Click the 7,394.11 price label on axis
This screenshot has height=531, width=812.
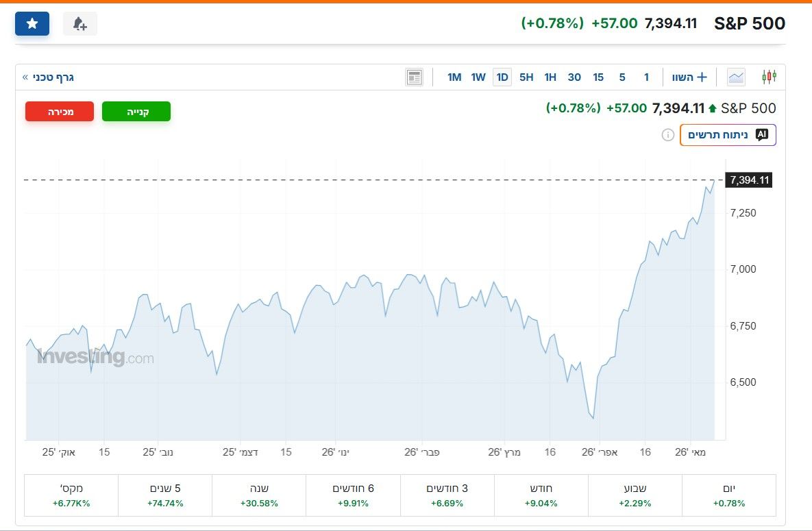click(749, 180)
